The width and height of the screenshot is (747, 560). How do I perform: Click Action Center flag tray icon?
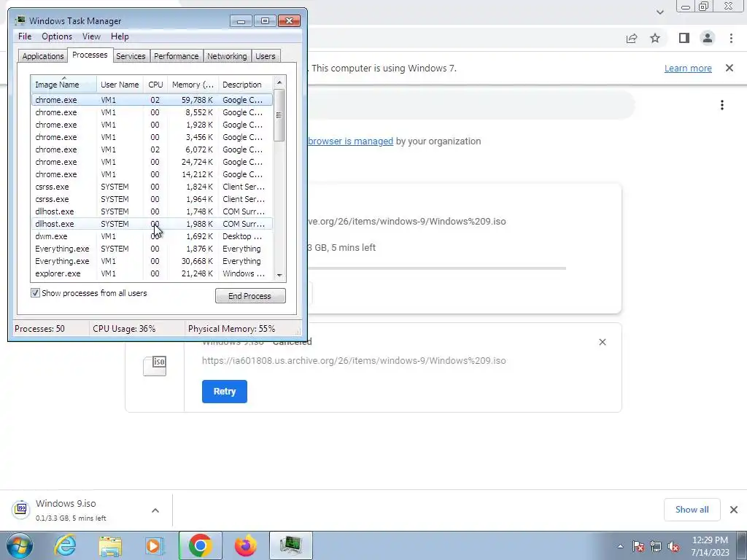pyautogui.click(x=638, y=546)
